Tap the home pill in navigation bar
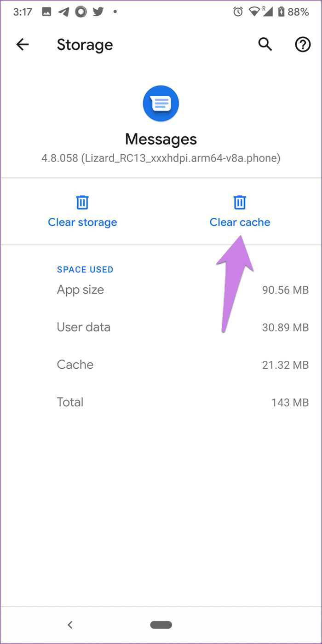Image resolution: width=322 pixels, height=644 pixels. (x=161, y=625)
